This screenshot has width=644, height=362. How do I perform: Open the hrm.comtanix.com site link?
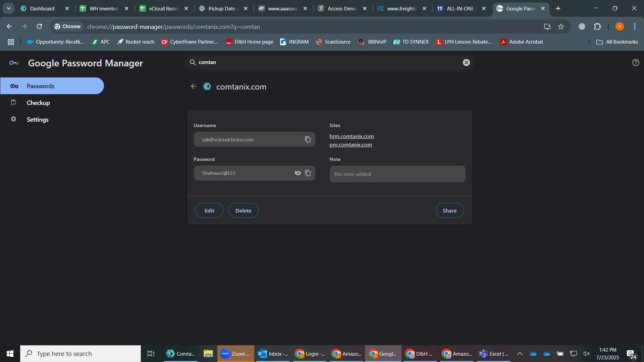352,136
